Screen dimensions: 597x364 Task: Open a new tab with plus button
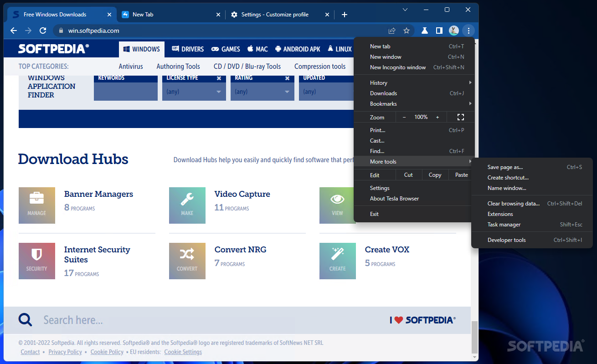pyautogui.click(x=345, y=15)
